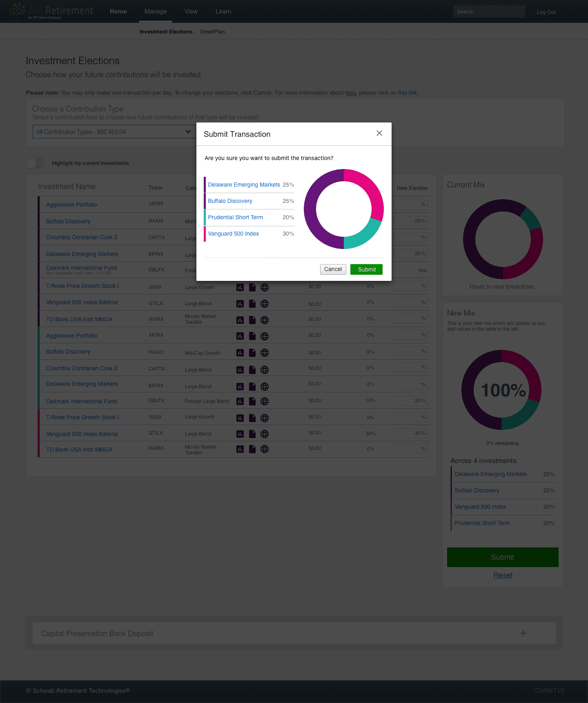This screenshot has width=588, height=703.
Task: Open bar chart icon in last TD Bank row
Action: (x=240, y=449)
